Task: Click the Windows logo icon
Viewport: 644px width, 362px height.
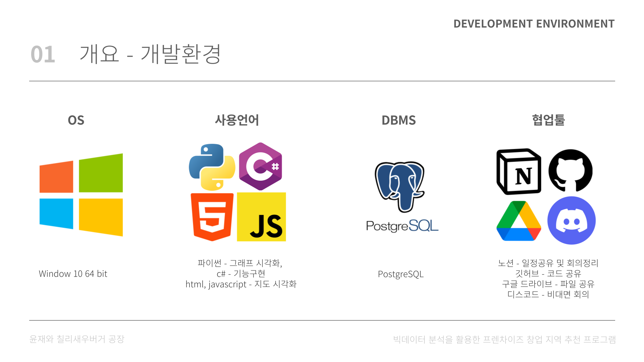Action: [81, 195]
